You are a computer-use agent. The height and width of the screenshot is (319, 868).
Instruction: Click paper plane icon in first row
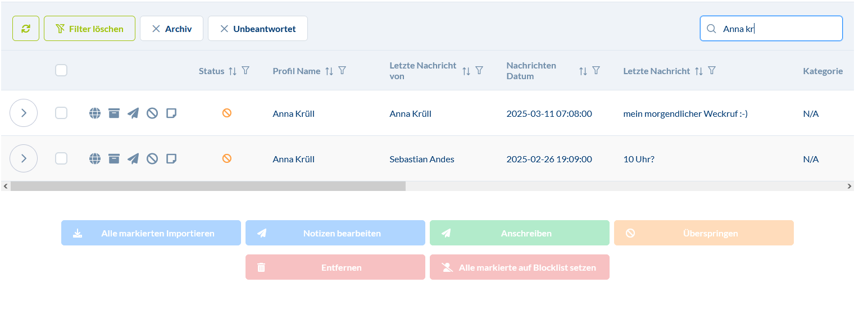(x=133, y=113)
